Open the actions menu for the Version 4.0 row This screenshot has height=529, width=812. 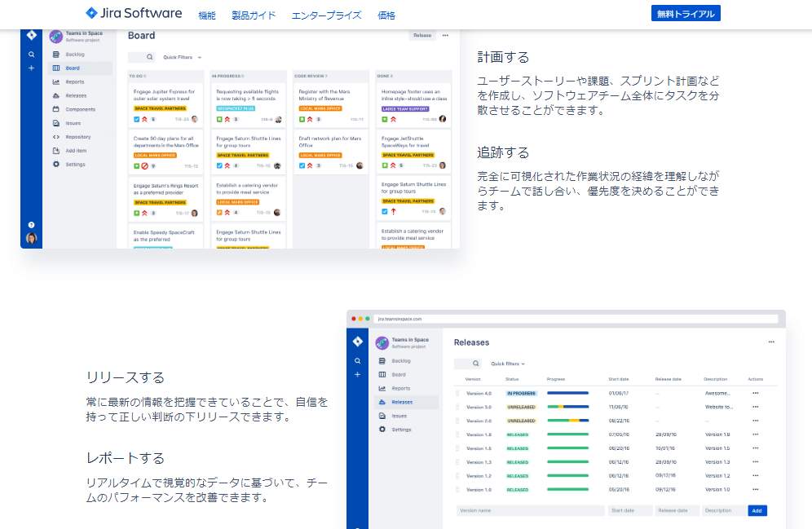point(756,394)
